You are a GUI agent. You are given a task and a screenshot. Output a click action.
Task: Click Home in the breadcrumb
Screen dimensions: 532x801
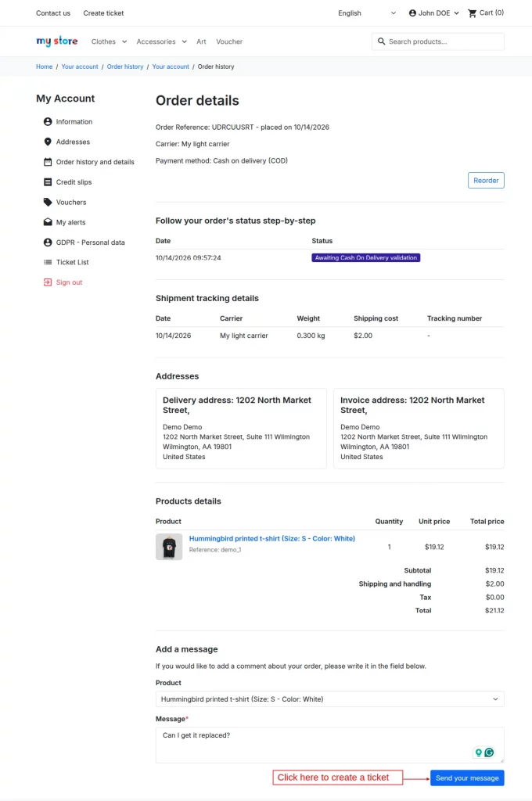(44, 66)
